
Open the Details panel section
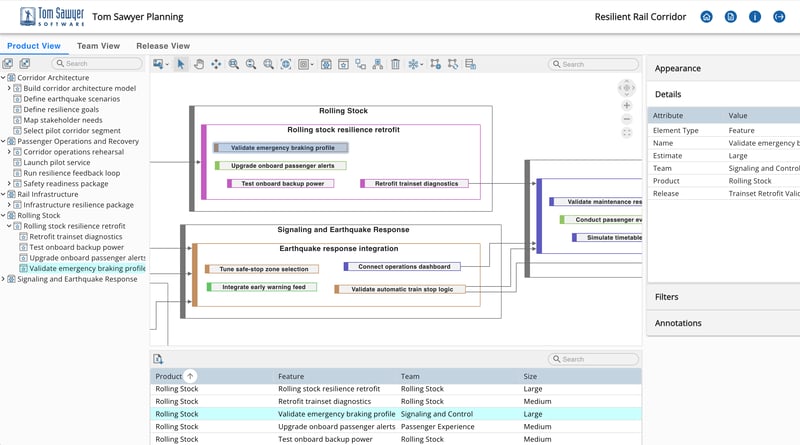[x=723, y=94]
